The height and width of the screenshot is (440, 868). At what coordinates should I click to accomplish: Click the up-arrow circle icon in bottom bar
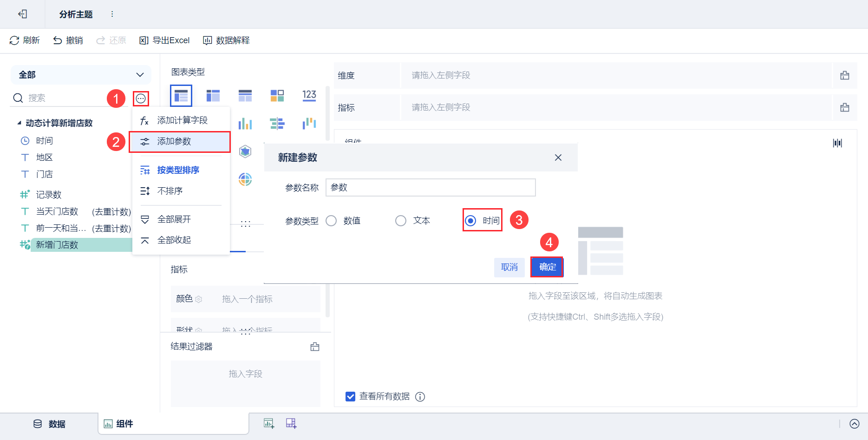(855, 424)
